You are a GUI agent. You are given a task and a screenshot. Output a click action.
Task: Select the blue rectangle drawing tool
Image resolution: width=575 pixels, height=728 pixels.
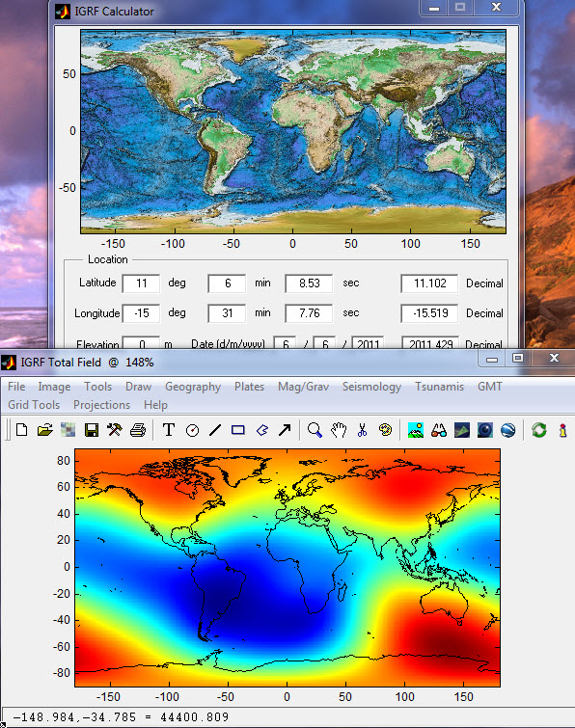tap(238, 430)
